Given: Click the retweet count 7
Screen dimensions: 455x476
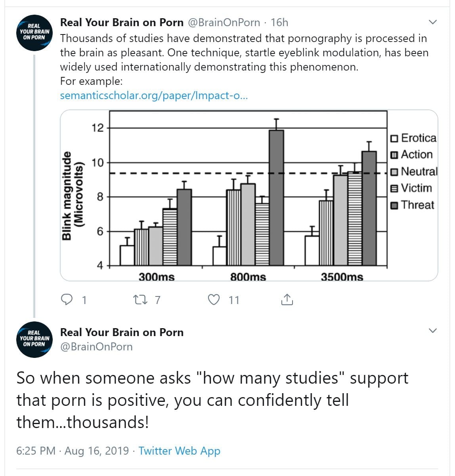Looking at the screenshot, I should 157,300.
